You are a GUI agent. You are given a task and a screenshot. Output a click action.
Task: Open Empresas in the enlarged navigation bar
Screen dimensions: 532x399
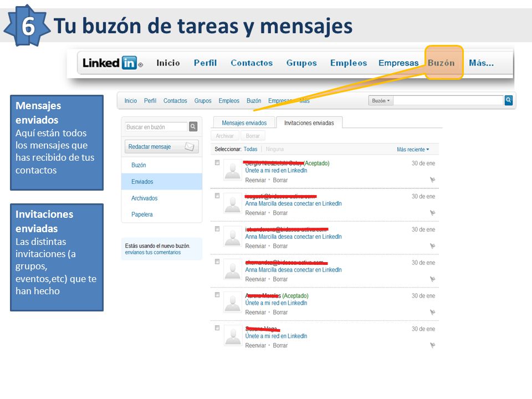398,63
